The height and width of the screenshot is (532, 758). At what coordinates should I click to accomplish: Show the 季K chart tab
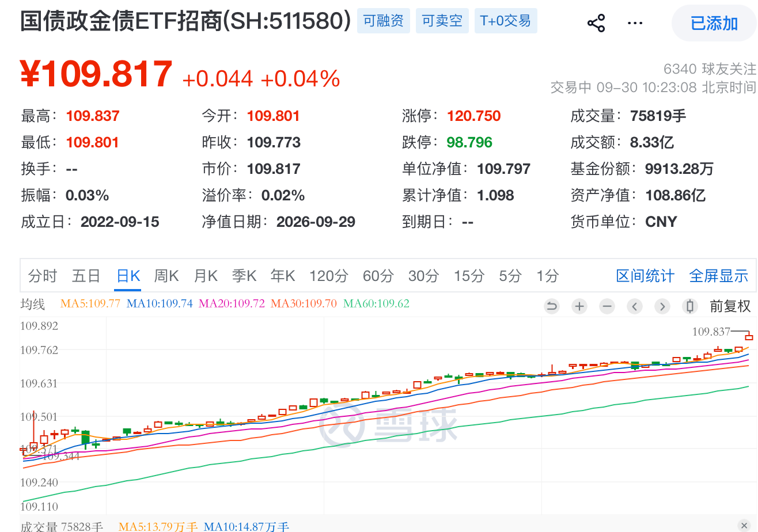(x=244, y=276)
